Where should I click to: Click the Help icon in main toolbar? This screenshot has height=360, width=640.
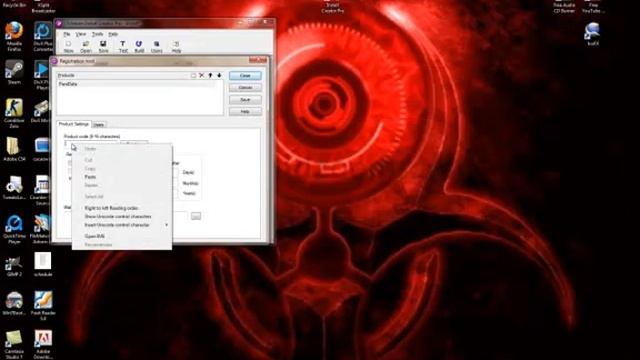pyautogui.click(x=176, y=47)
